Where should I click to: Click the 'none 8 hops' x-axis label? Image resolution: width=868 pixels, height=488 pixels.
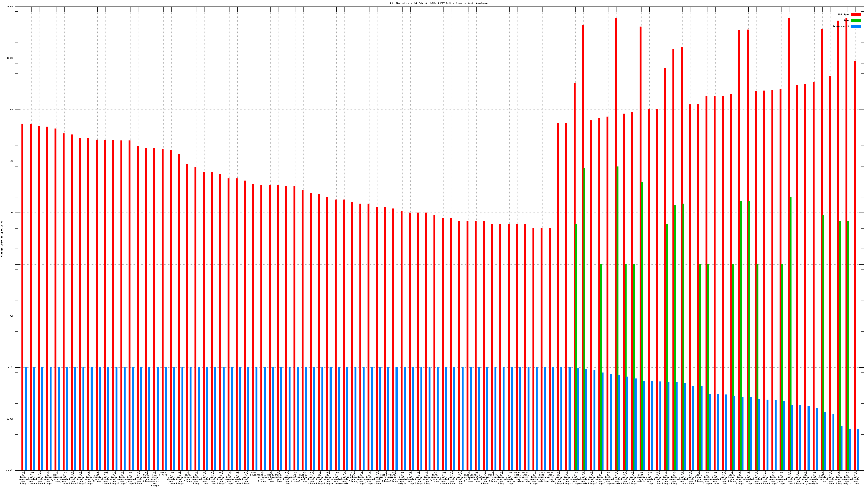tap(163, 474)
